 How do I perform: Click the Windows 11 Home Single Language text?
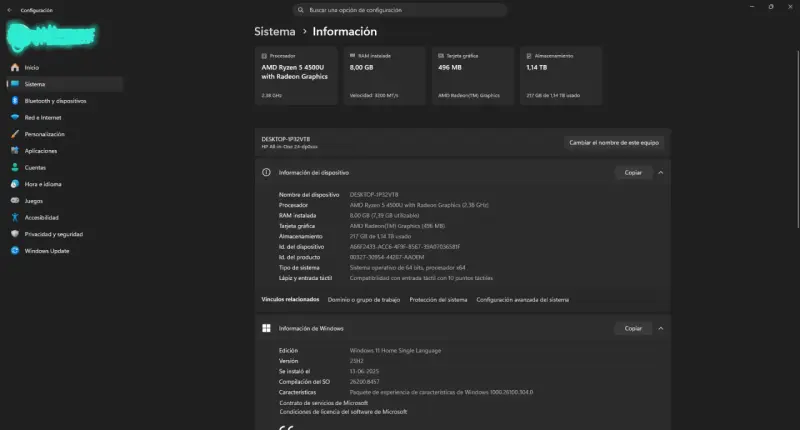[x=395, y=351]
